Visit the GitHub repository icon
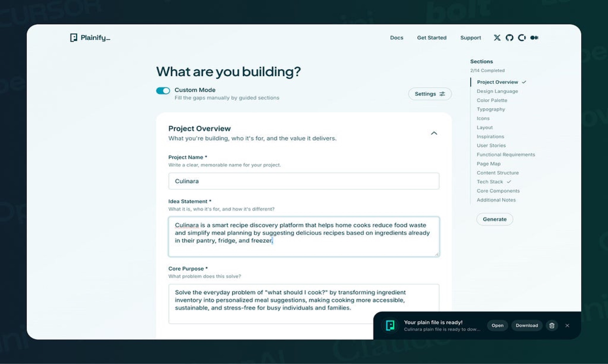 510,37
